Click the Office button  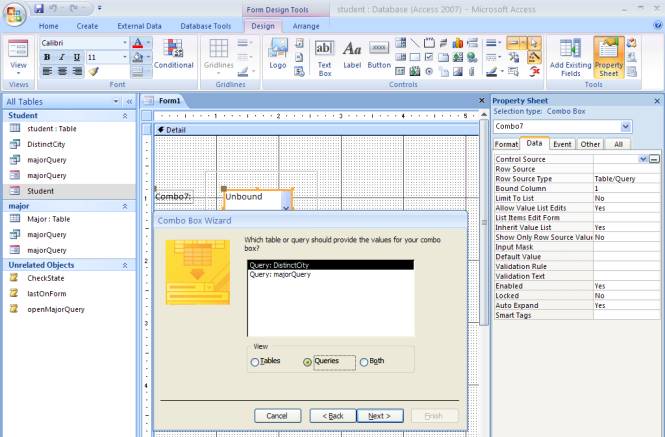[14, 14]
